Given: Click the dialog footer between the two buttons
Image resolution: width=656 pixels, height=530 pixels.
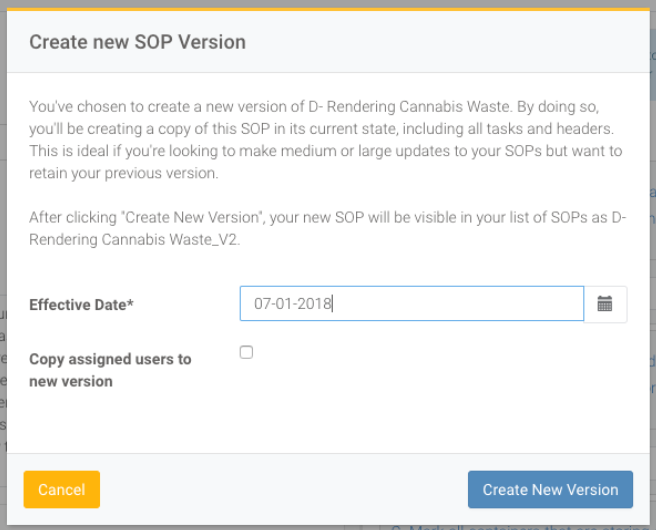Looking at the screenshot, I should pos(280,490).
